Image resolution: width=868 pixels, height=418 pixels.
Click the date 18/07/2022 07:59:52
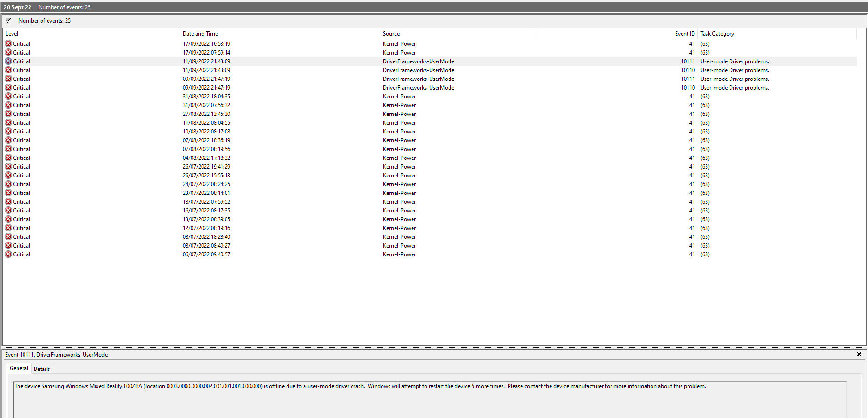coord(206,202)
